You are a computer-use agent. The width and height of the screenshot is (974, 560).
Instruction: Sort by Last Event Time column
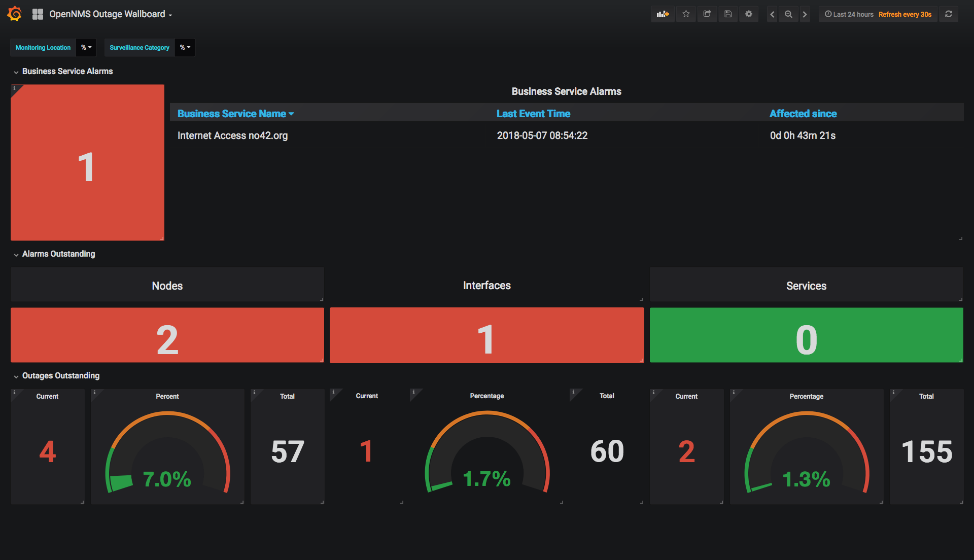(533, 114)
